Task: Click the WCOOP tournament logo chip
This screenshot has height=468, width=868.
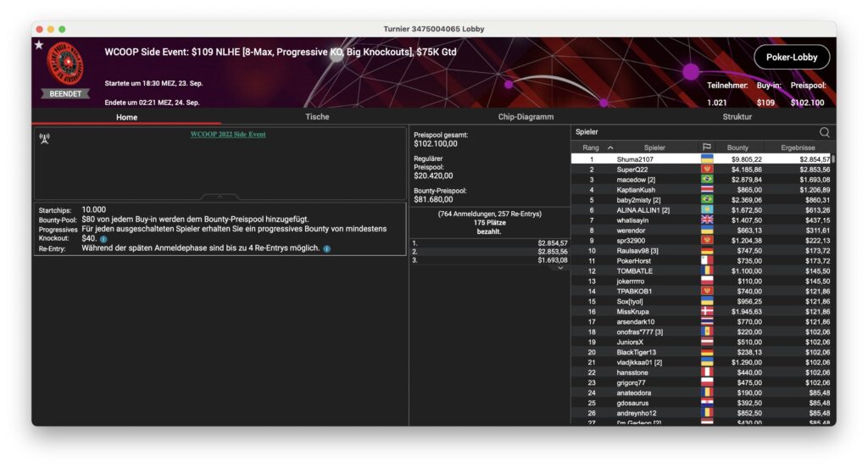Action: [65, 63]
